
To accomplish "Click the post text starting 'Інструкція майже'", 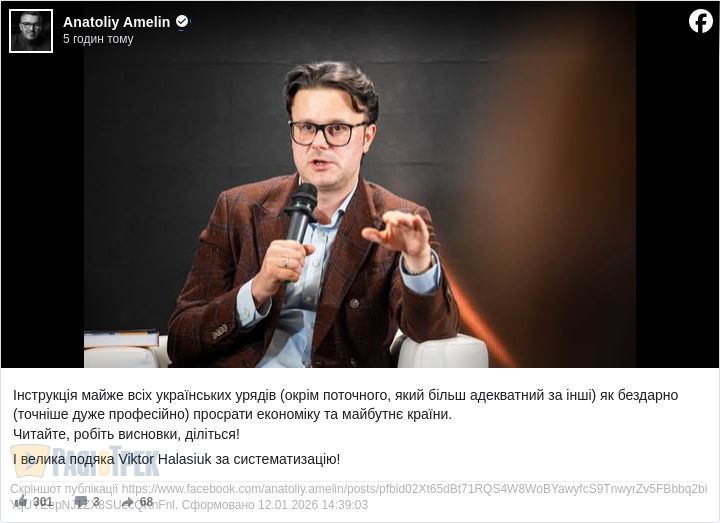I will [345, 405].
